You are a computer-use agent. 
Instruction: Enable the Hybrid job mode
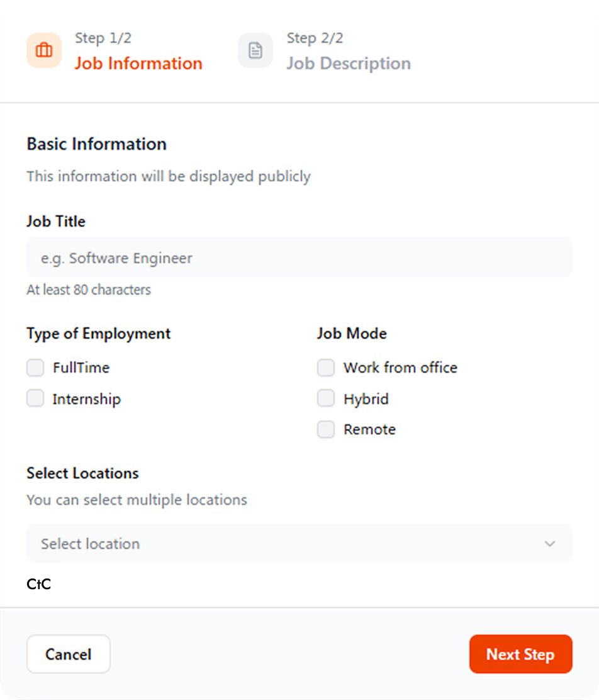[326, 398]
